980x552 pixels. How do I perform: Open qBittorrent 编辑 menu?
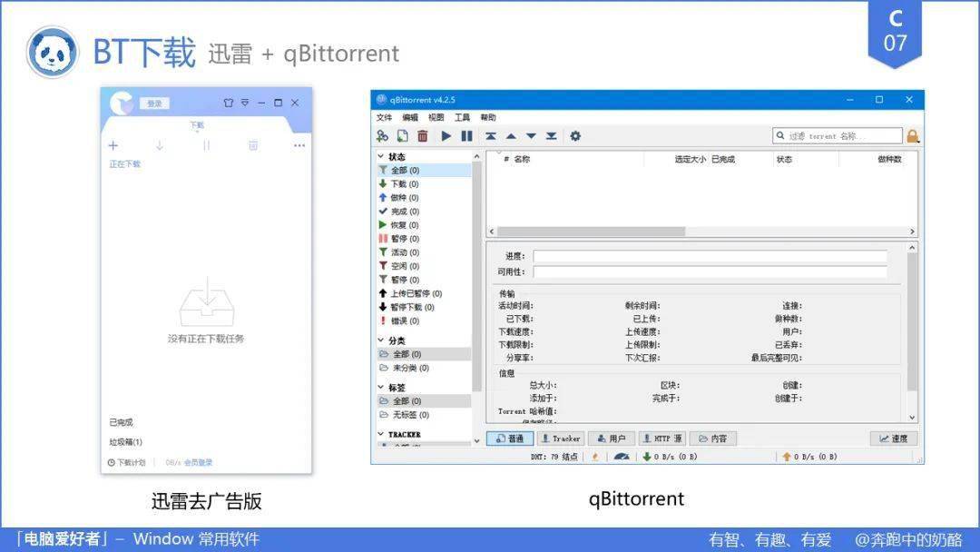[x=410, y=117]
